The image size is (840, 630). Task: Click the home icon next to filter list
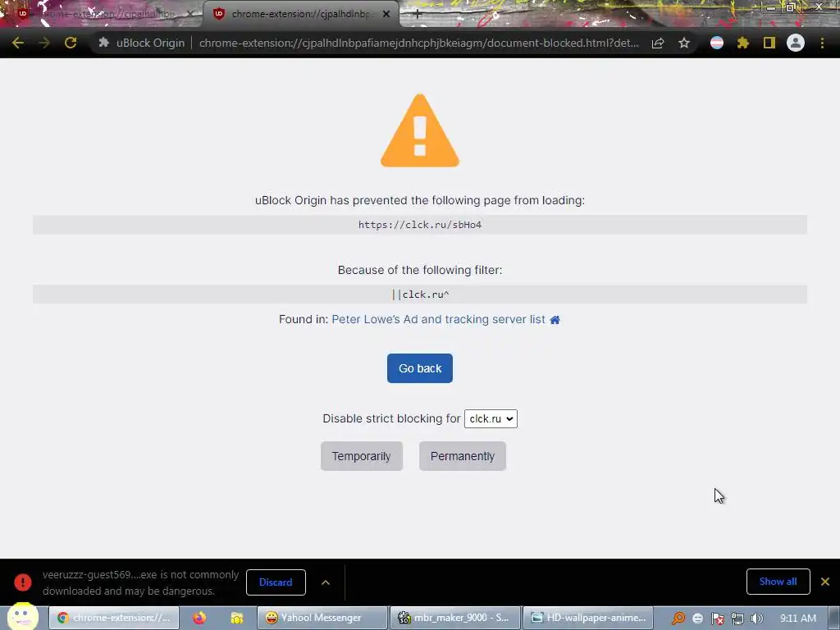555,320
